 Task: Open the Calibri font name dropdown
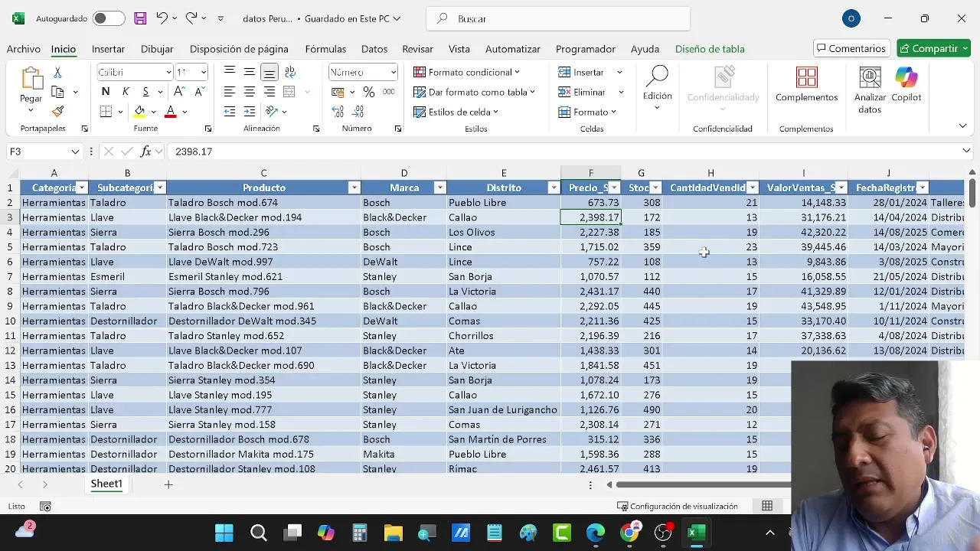tap(169, 72)
